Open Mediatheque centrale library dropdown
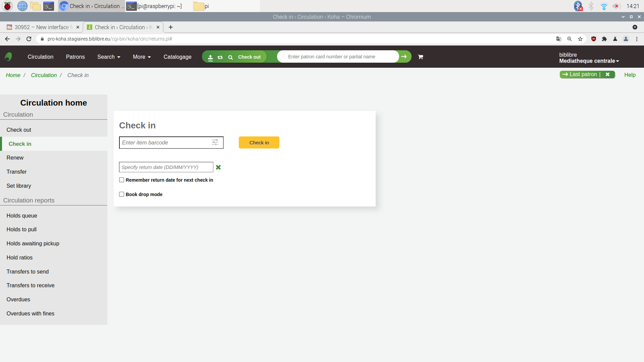Image resolution: width=644 pixels, height=362 pixels. [x=589, y=61]
